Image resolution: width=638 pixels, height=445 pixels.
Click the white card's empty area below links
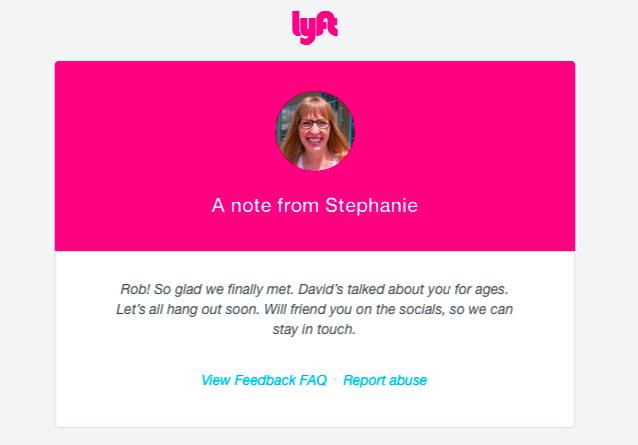315,410
